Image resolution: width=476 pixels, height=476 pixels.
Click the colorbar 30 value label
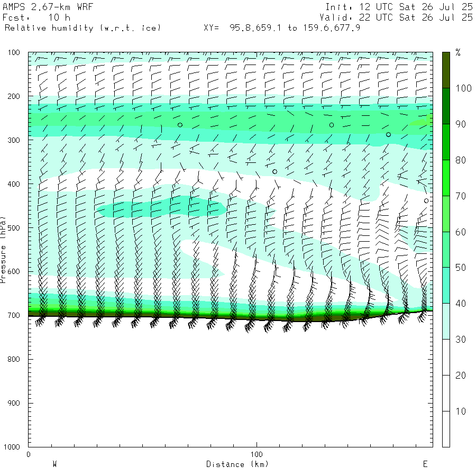(x=461, y=340)
